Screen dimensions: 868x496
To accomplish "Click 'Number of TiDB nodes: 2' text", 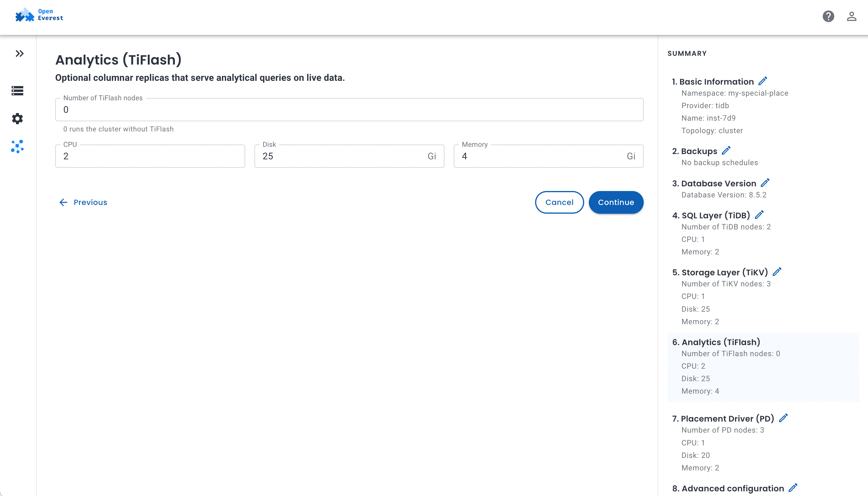I will click(726, 227).
